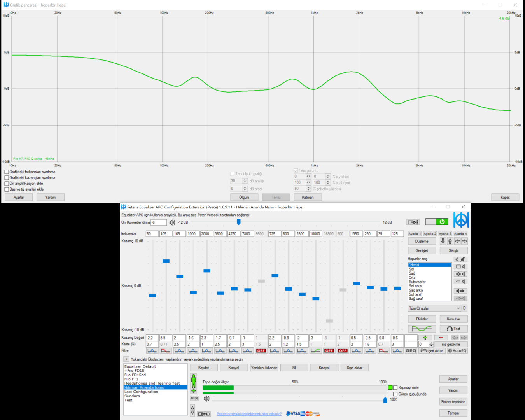Viewport: 525px width, 420px height.
Task: Click the gain slider handle of the 105 Hz band
Action: pos(166,261)
